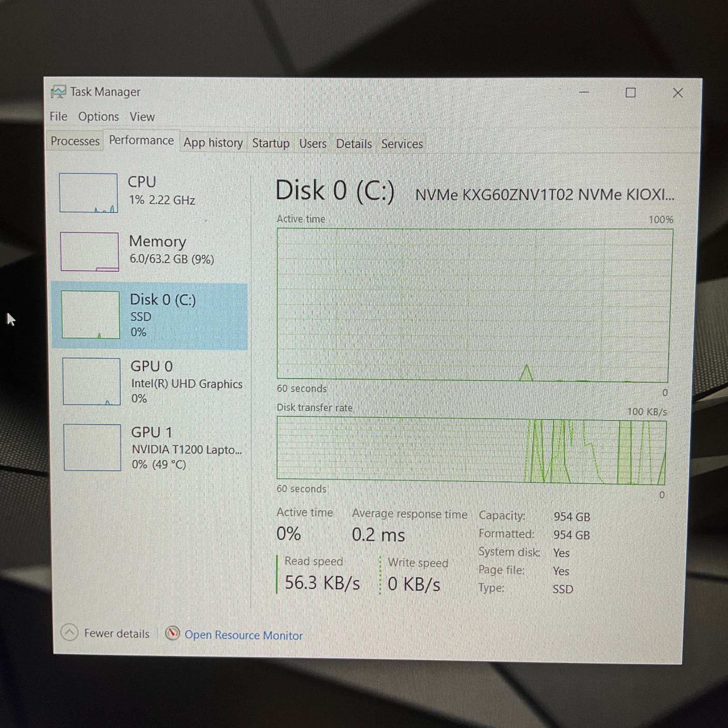Click the Resource Monitor gauge icon

(x=172, y=633)
